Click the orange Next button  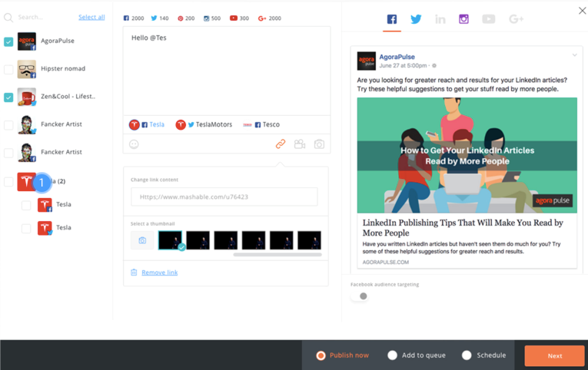point(555,355)
